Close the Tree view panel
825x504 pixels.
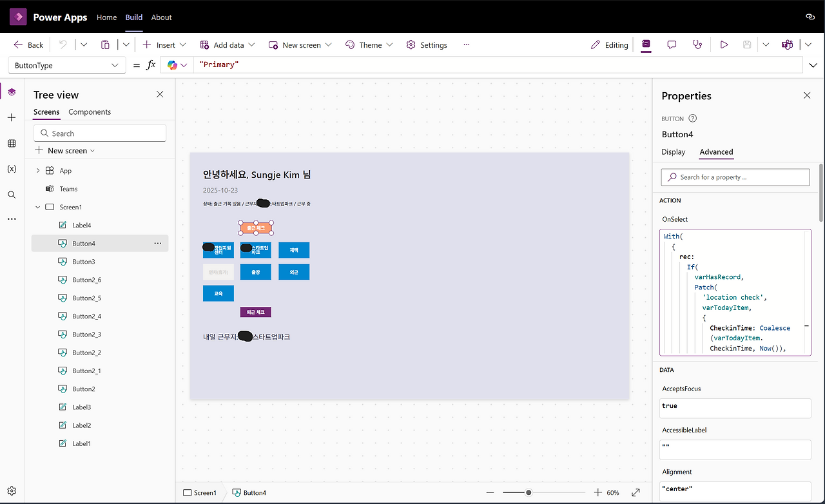pyautogui.click(x=160, y=95)
